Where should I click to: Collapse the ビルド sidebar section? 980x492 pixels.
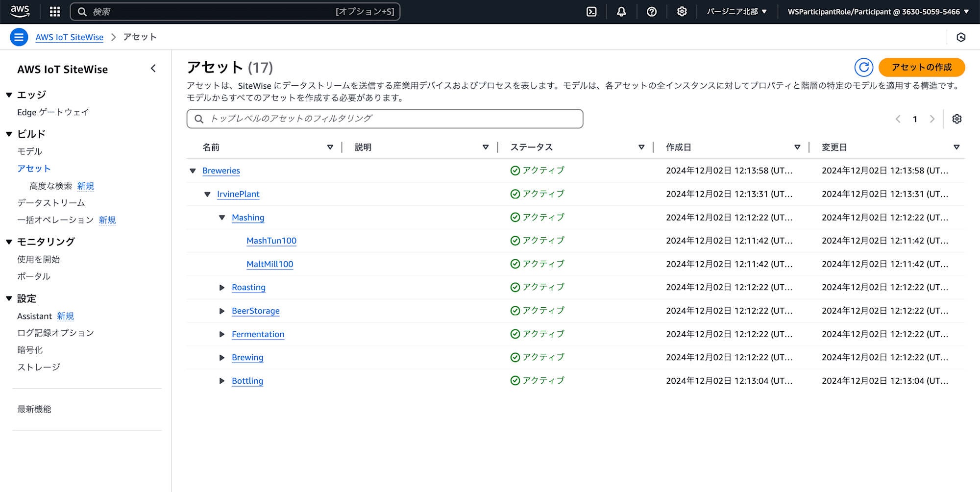tap(9, 134)
